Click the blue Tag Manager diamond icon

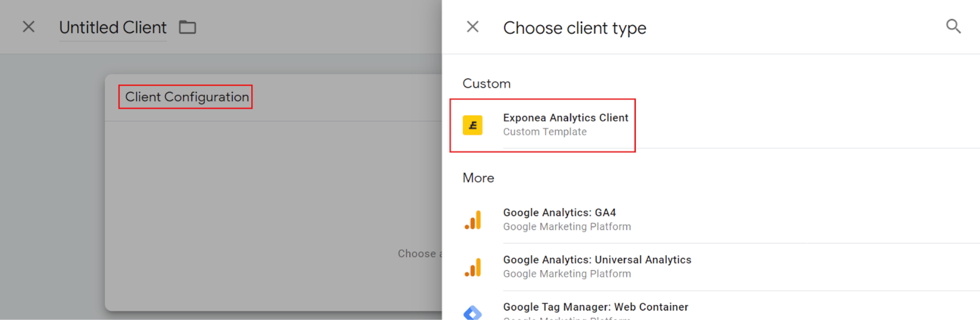[472, 313]
